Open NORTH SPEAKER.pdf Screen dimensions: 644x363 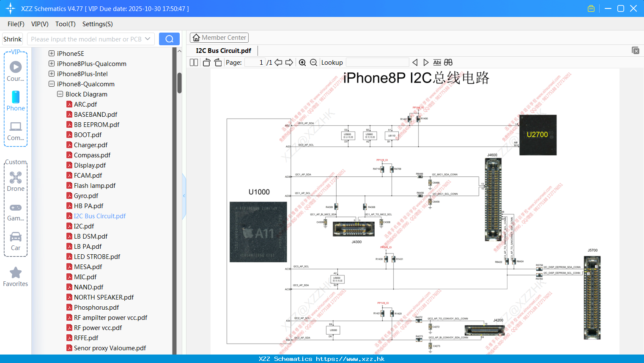click(x=104, y=297)
